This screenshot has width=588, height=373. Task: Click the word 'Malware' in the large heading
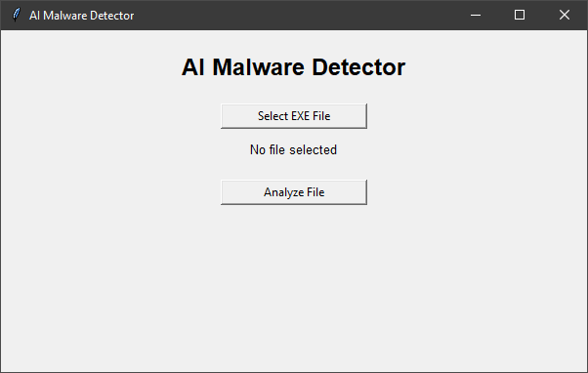(x=259, y=67)
